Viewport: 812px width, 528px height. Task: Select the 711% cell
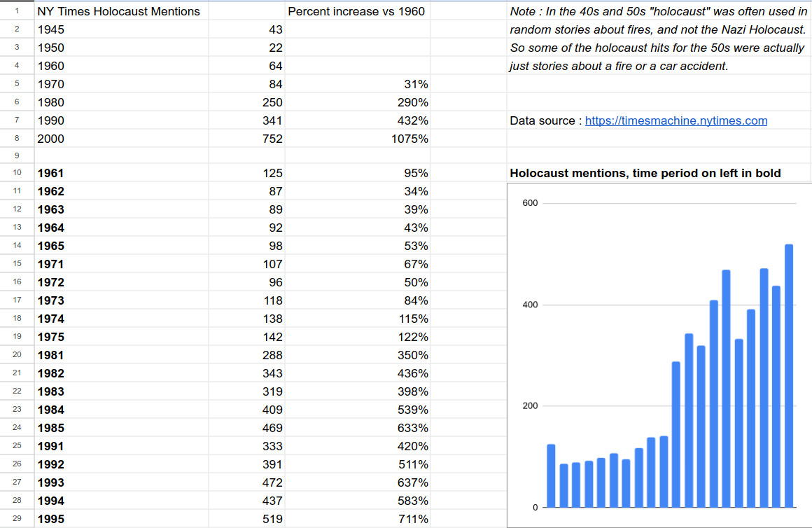point(358,519)
